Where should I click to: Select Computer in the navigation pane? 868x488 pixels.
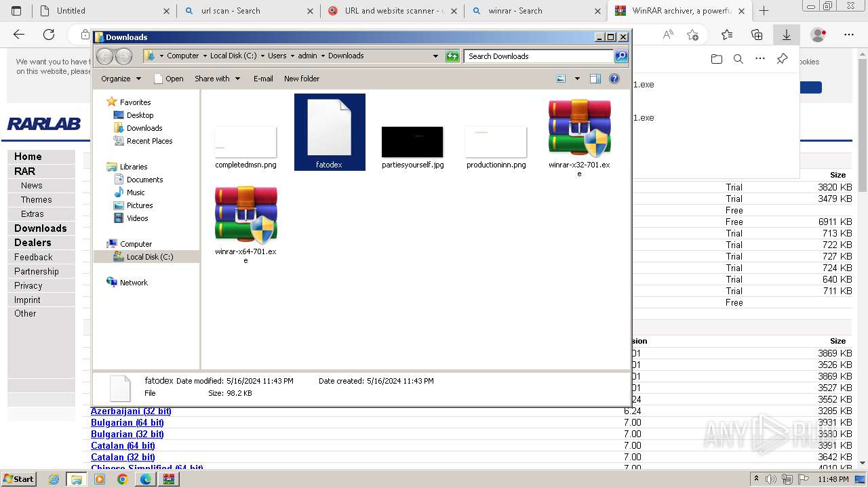click(x=136, y=244)
